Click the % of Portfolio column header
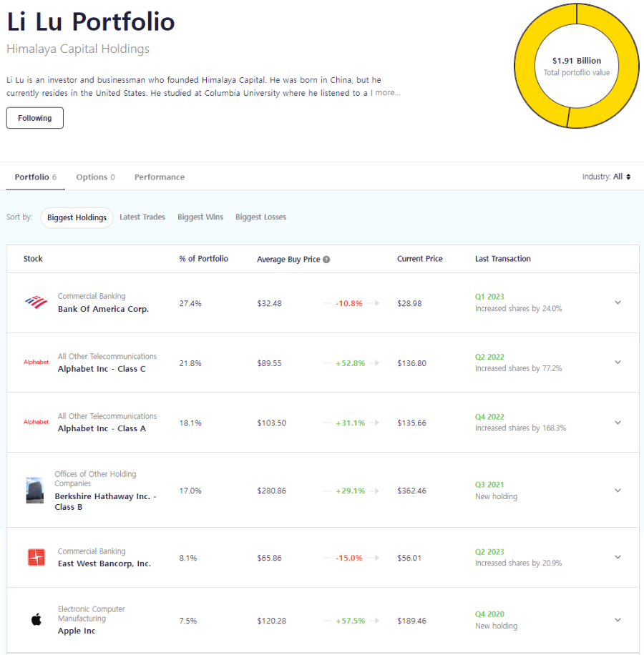 (x=203, y=259)
